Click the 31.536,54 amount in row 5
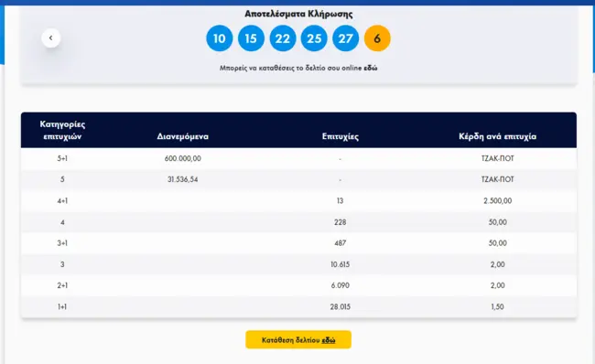Image resolution: width=595 pixels, height=364 pixels. coord(182,179)
